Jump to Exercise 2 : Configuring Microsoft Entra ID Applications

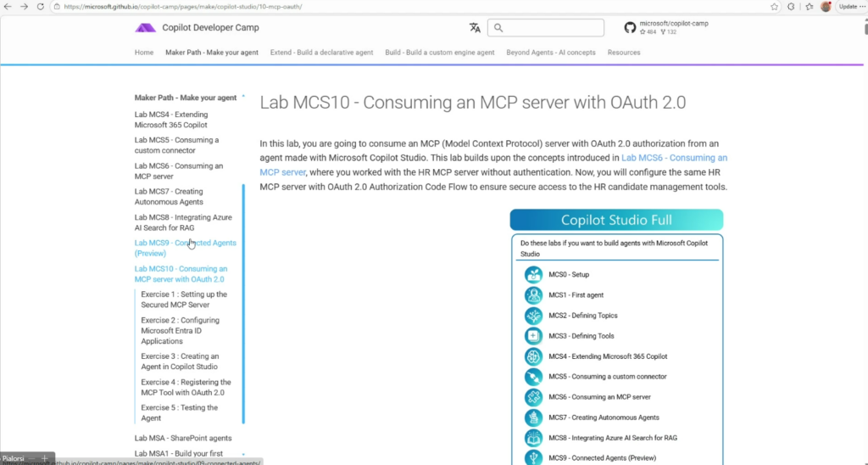[181, 331]
